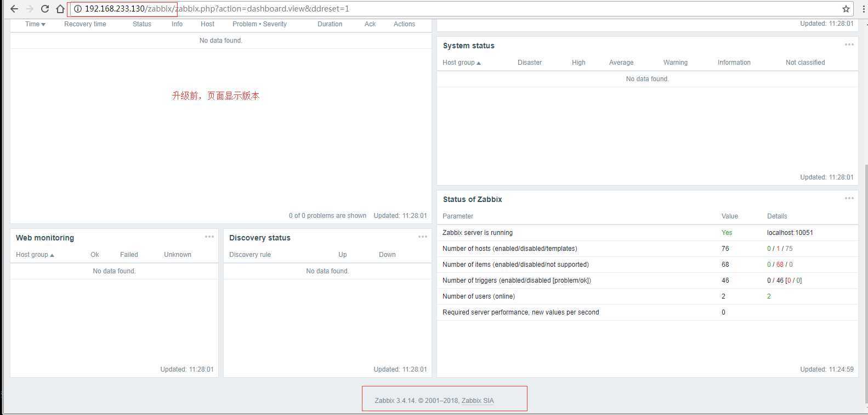The width and height of the screenshot is (868, 415).
Task: Open Discovery status widget options menu
Action: pos(423,237)
